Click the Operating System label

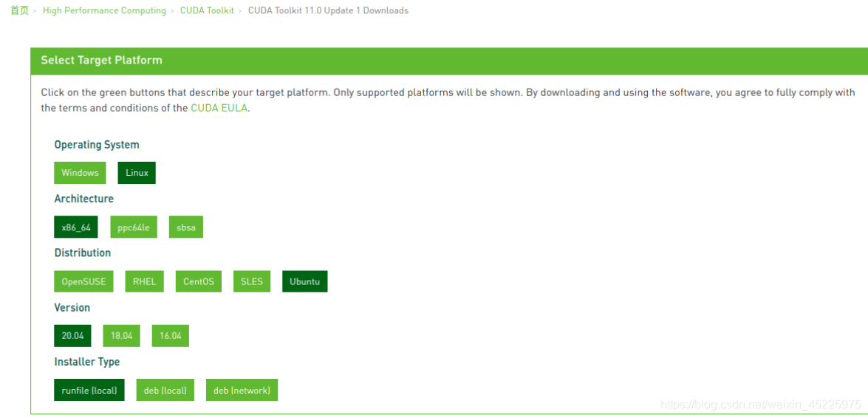pyautogui.click(x=97, y=145)
